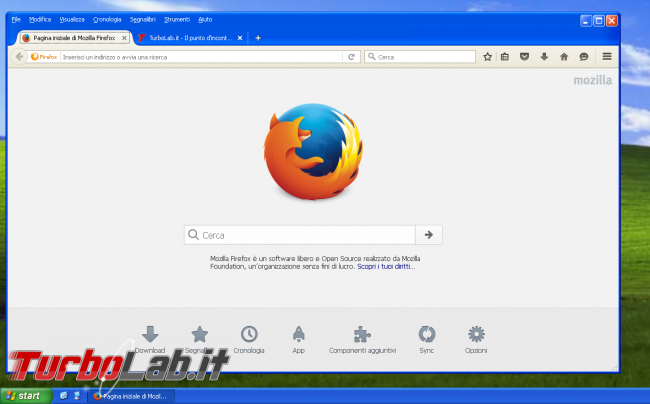Click the mozilla wordmark link
This screenshot has width=650, height=404.
592,80
